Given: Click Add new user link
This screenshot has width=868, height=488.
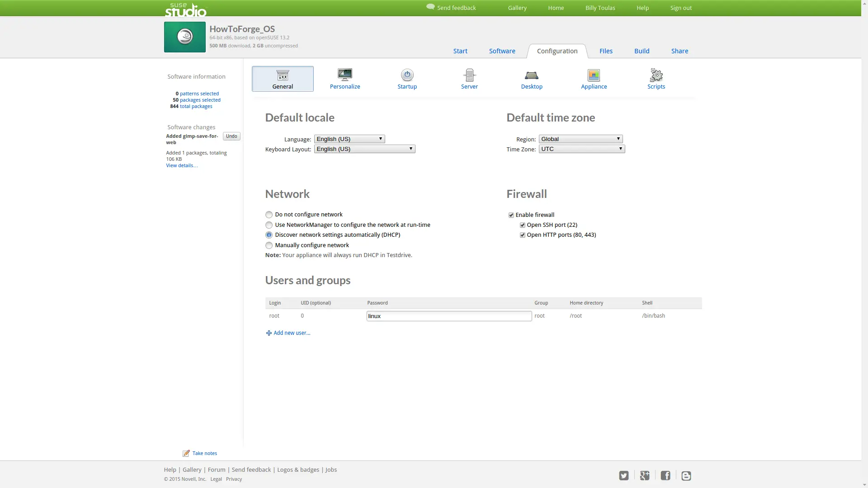Looking at the screenshot, I should click(292, 333).
